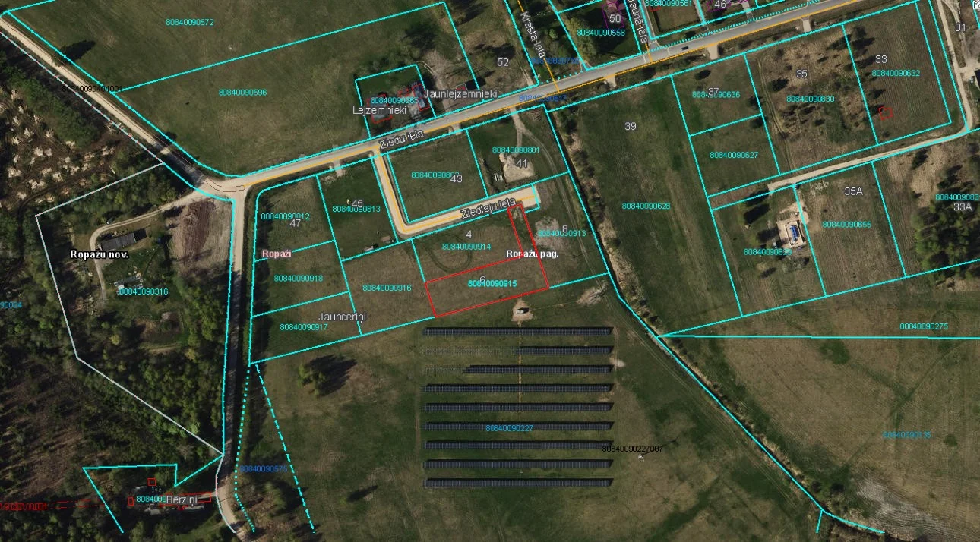The width and height of the screenshot is (980, 542).
Task: Click parcel number 80840090596
Action: [x=242, y=93]
